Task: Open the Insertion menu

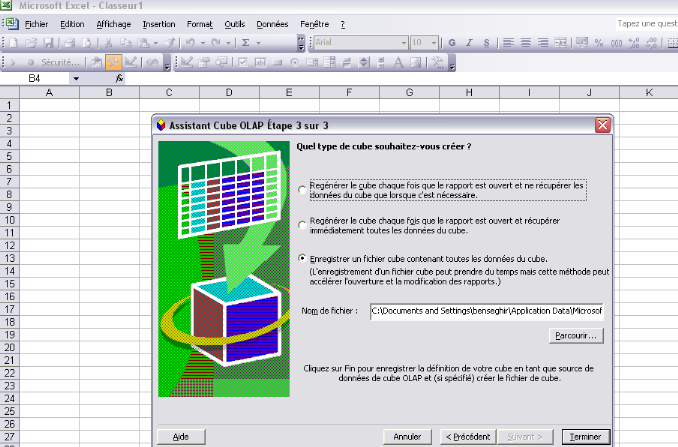Action: pyautogui.click(x=159, y=24)
